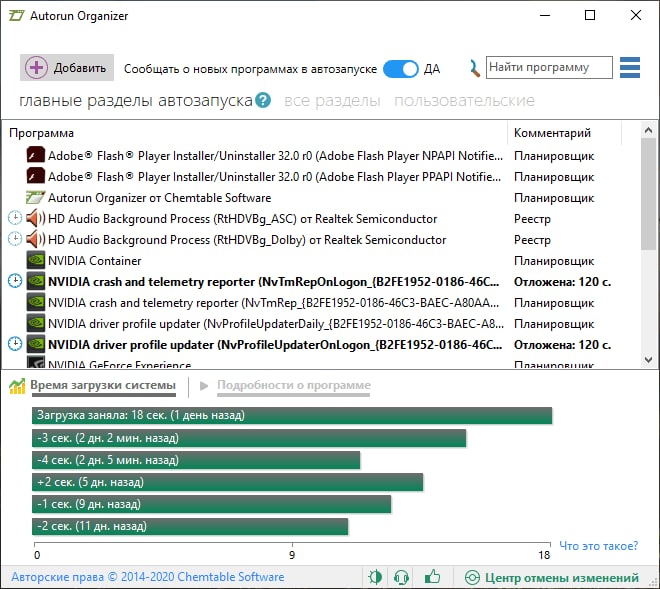Click the help question mark icon
This screenshot has width=660, height=589.
[x=263, y=100]
